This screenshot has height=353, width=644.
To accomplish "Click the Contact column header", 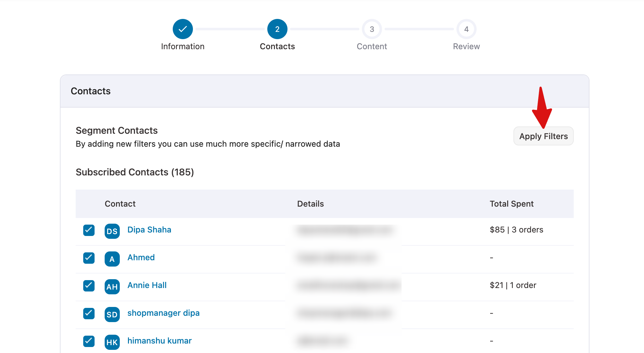I will [120, 204].
